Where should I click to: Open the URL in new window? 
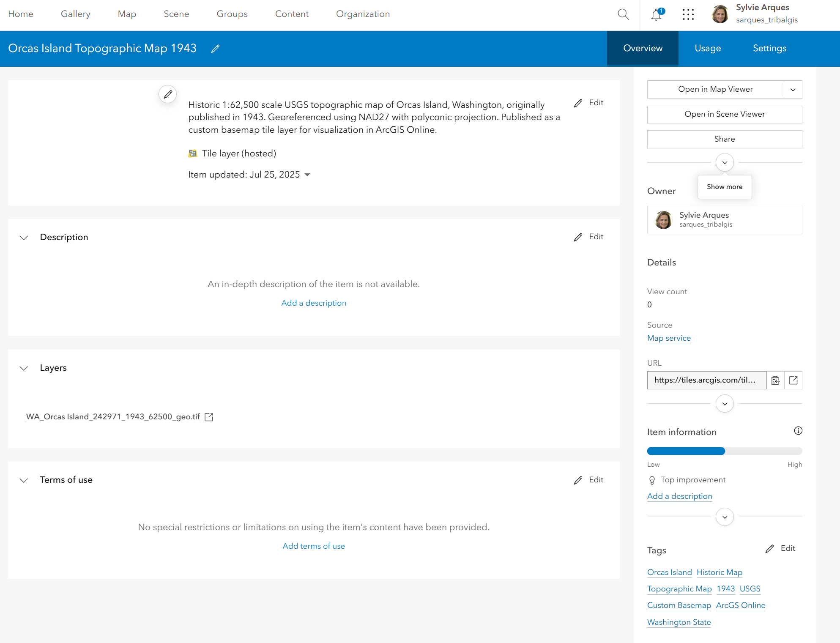point(793,380)
